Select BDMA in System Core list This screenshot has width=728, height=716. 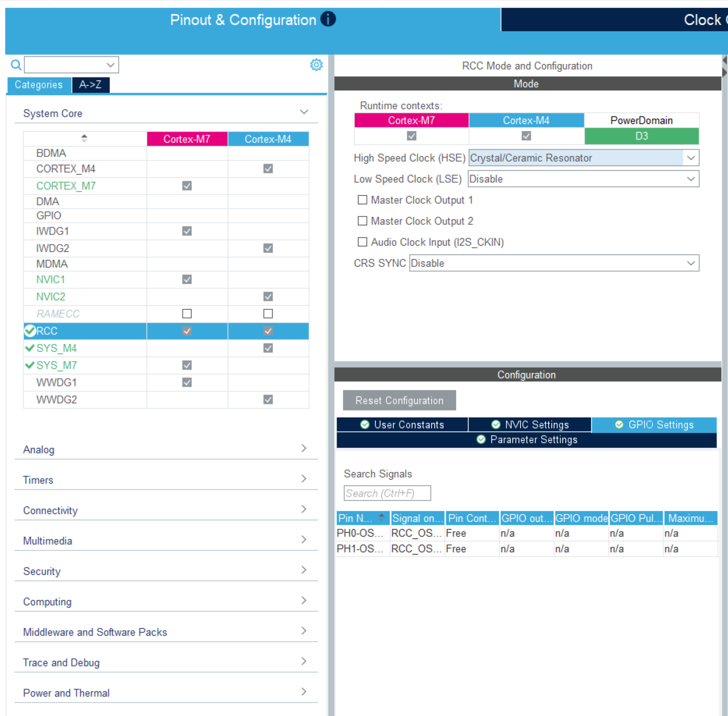pyautogui.click(x=51, y=153)
